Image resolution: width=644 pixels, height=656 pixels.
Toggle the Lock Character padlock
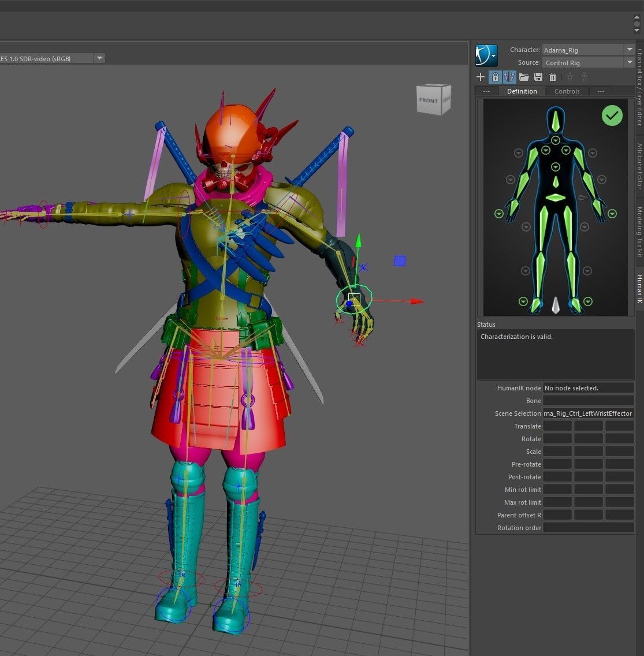point(495,77)
